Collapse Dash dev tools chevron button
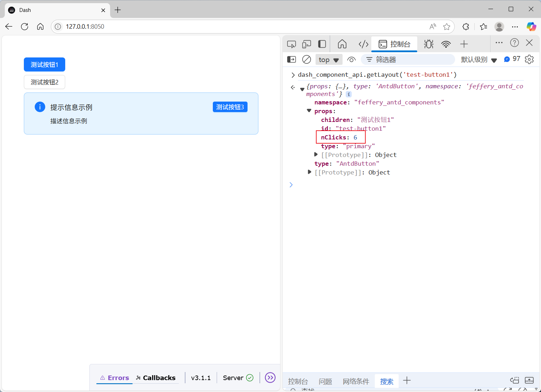 click(270, 378)
